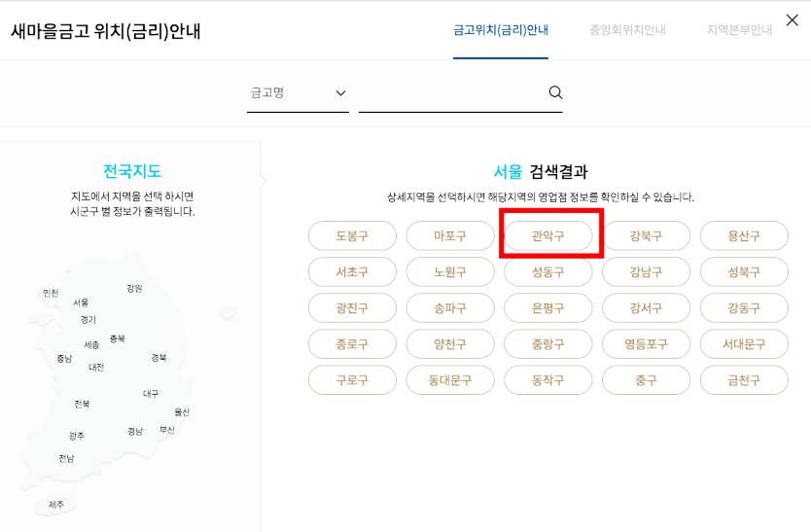Open the 중랑구 district listing
Viewport: 811px width, 532px height.
tap(548, 343)
